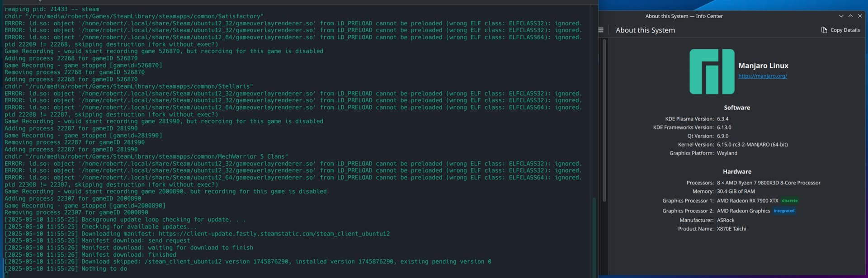Click the Copy Details button
This screenshot has width=868, height=278.
pyautogui.click(x=840, y=30)
